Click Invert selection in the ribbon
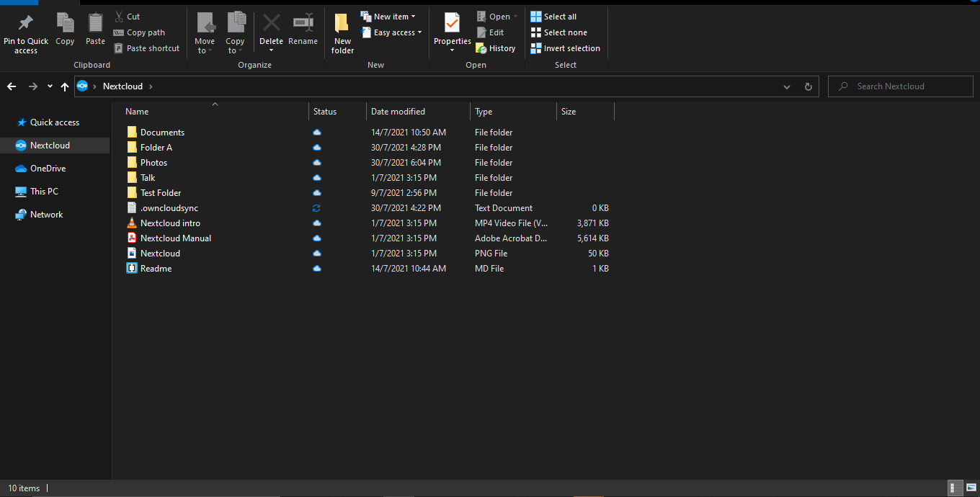 point(566,48)
